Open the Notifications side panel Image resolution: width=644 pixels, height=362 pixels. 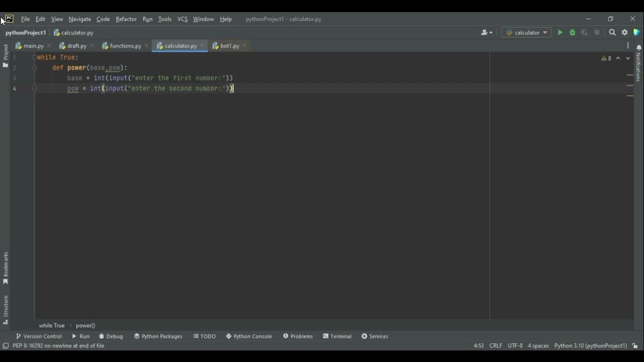click(x=638, y=63)
